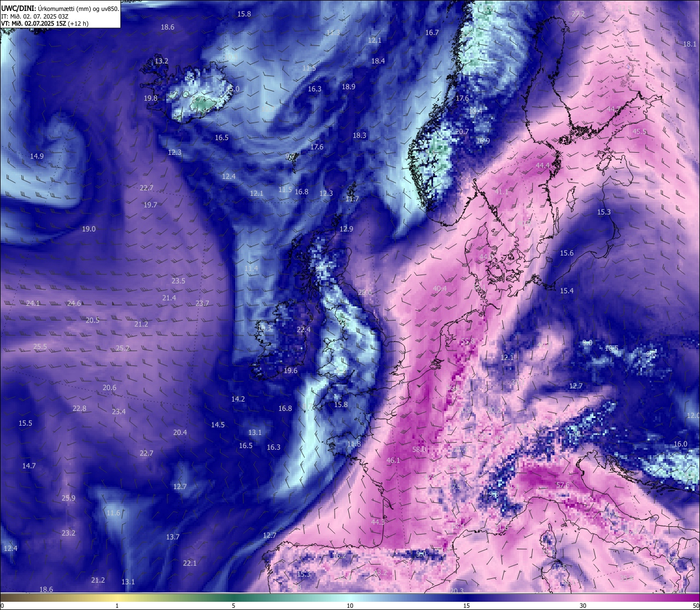Click the 19.6 value south of Ireland
The height and width of the screenshot is (610, 700).
290,371
